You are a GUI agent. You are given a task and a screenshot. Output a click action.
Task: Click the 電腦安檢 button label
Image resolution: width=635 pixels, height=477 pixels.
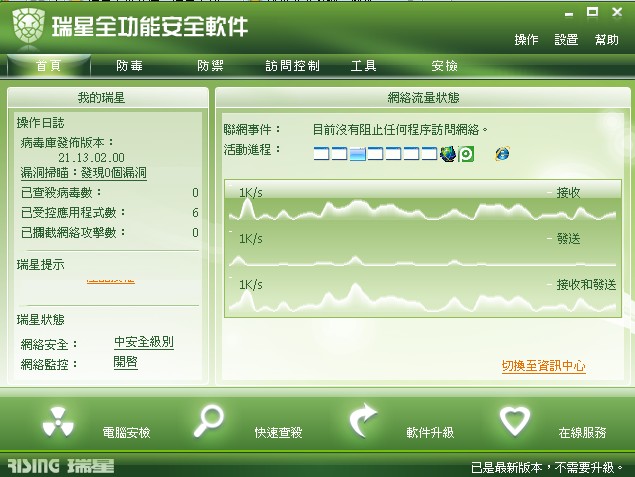pyautogui.click(x=126, y=432)
